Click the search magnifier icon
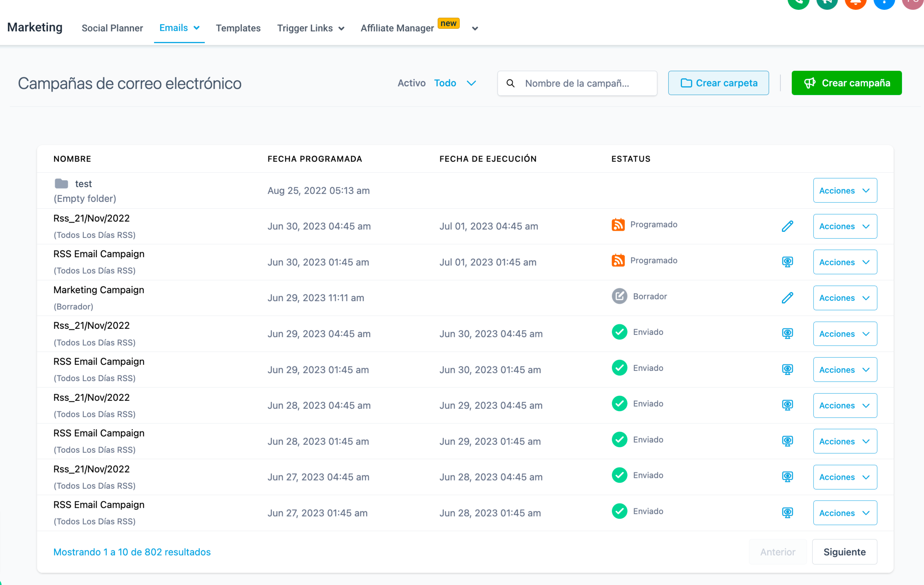Image resolution: width=924 pixels, height=585 pixels. 510,83
